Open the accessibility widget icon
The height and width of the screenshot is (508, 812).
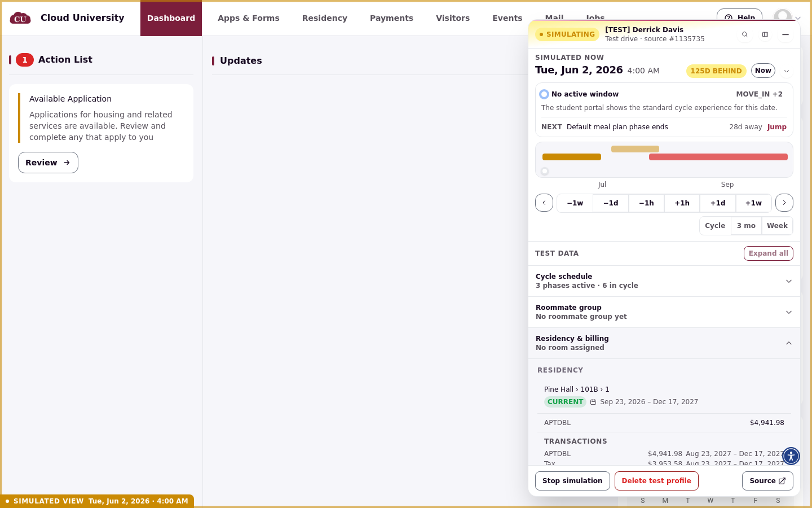(791, 456)
